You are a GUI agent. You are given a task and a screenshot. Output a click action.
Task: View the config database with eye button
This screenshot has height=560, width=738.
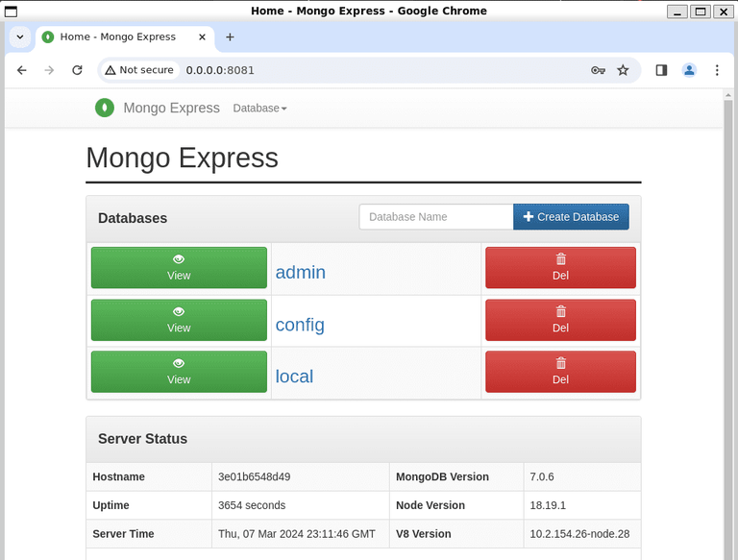click(179, 320)
